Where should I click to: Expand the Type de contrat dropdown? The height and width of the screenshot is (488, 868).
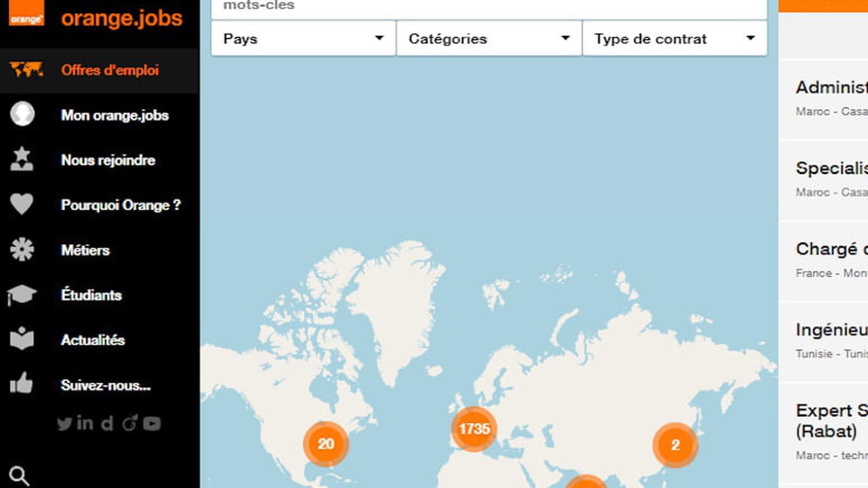tap(675, 38)
